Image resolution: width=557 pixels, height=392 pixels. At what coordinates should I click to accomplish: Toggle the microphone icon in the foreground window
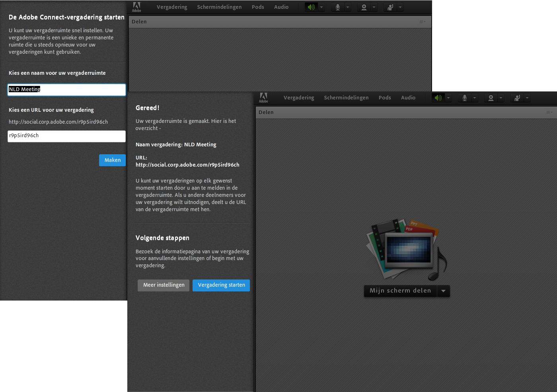(465, 98)
